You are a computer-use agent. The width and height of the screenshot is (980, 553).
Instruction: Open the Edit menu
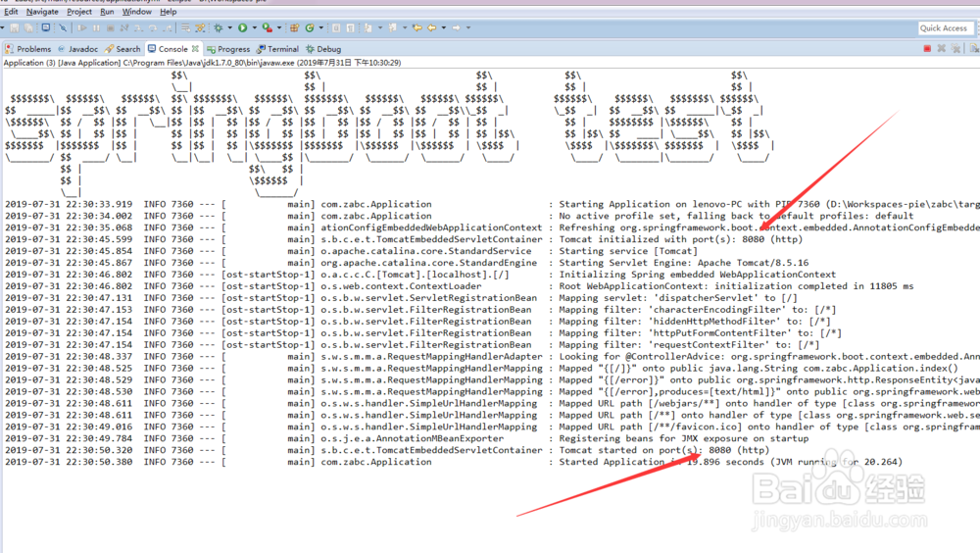pyautogui.click(x=11, y=11)
